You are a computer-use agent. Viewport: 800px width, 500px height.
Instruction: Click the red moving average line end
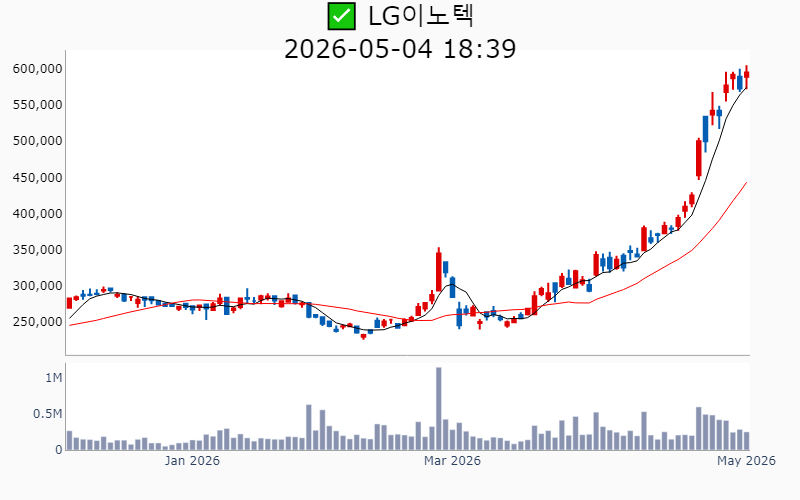746,183
